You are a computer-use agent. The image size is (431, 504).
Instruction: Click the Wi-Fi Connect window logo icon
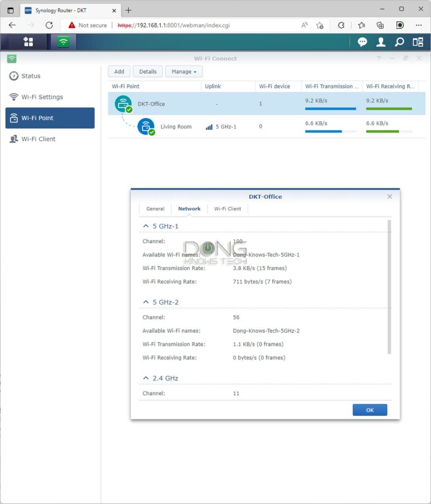pos(12,59)
